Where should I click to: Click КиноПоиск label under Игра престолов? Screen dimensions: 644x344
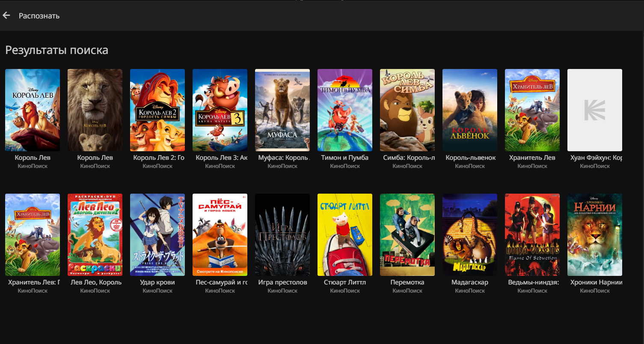[282, 291]
